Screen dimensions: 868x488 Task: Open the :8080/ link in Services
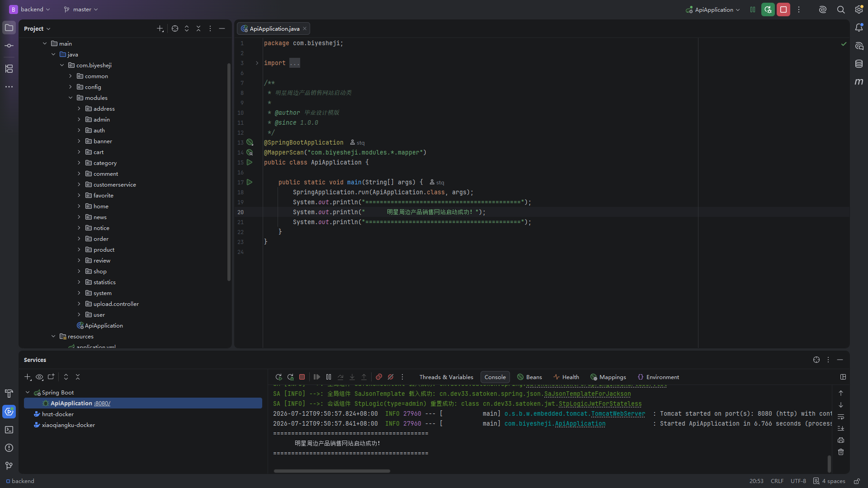tap(102, 404)
